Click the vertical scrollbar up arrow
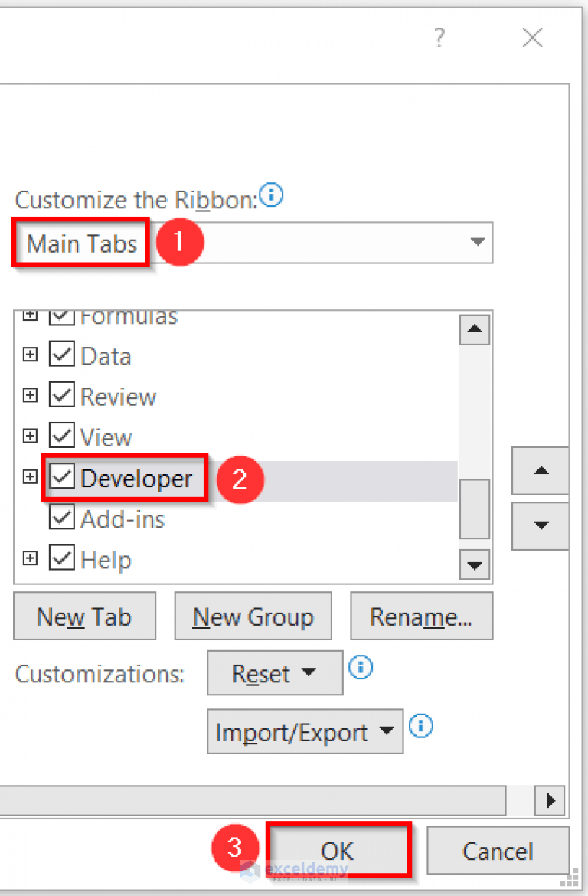The width and height of the screenshot is (588, 896). [474, 329]
